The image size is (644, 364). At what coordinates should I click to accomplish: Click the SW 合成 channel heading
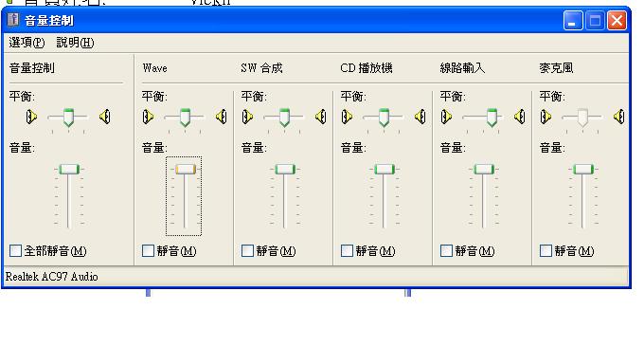coord(261,68)
